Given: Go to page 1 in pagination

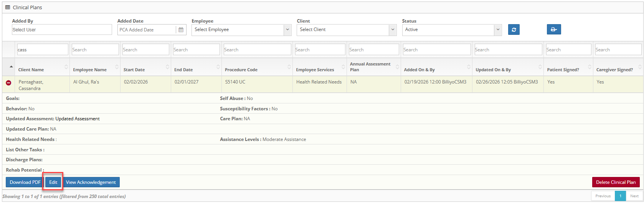Looking at the screenshot, I should (x=620, y=196).
